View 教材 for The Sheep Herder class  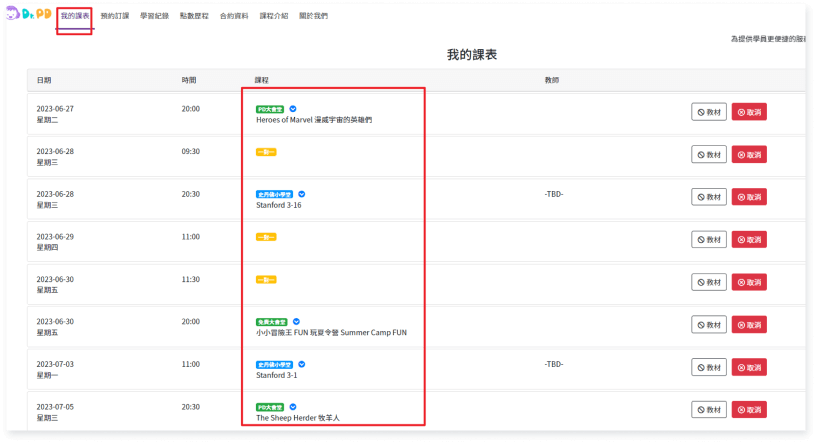click(708, 409)
